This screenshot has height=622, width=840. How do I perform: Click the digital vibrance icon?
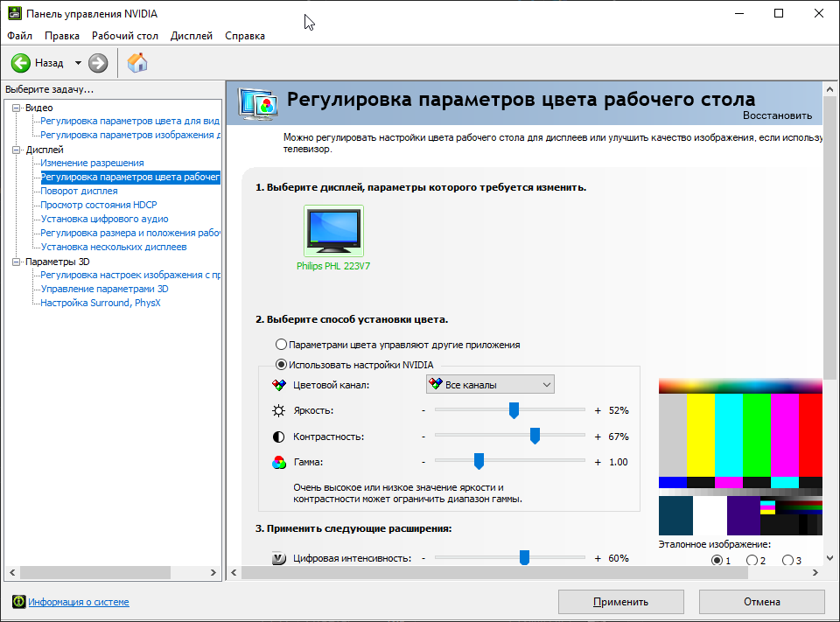pyautogui.click(x=278, y=558)
